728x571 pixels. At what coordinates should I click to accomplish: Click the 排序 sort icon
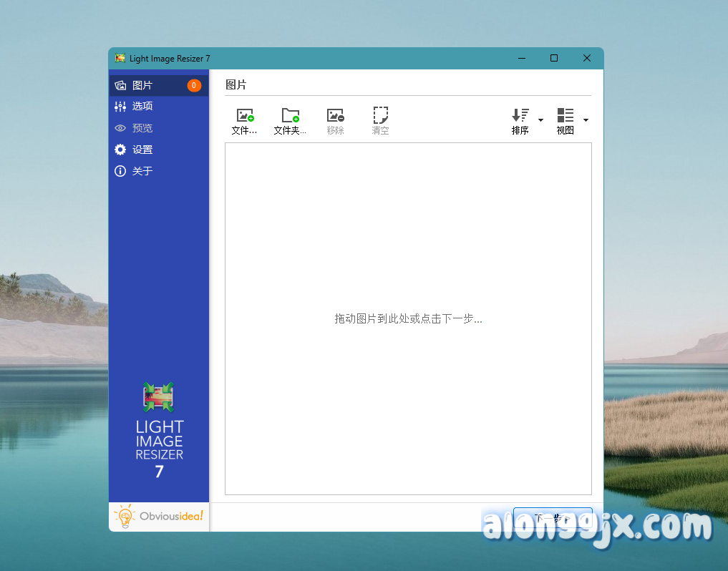coord(520,115)
